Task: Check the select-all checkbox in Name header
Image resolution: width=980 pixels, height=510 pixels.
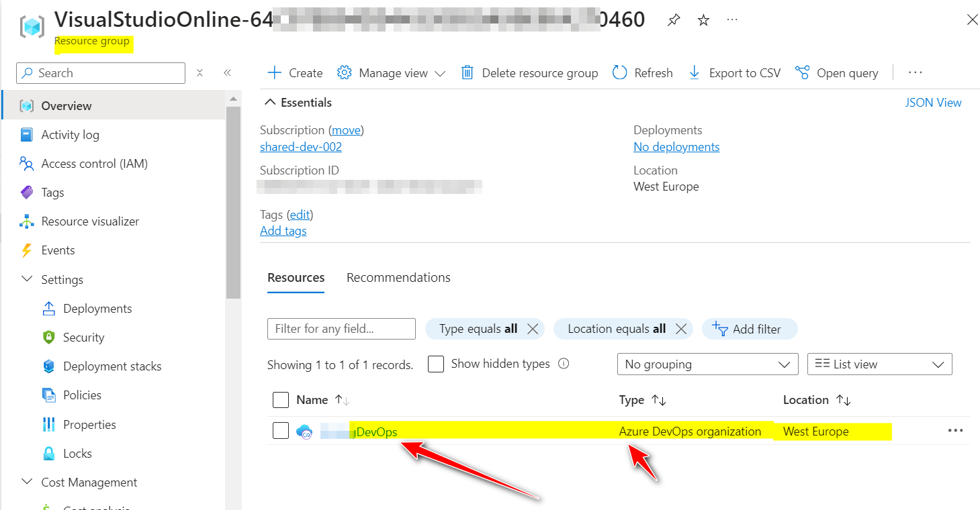Action: click(281, 400)
